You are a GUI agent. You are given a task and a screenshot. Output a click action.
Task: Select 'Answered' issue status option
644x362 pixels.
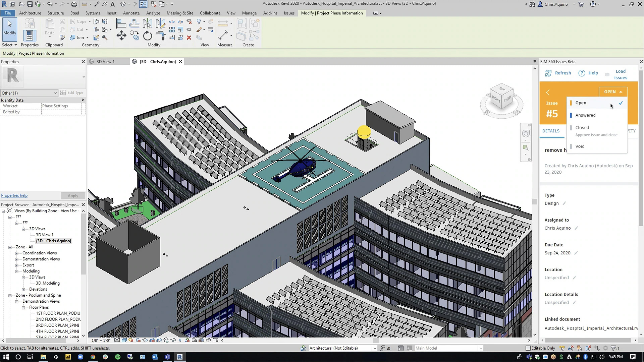[585, 115]
